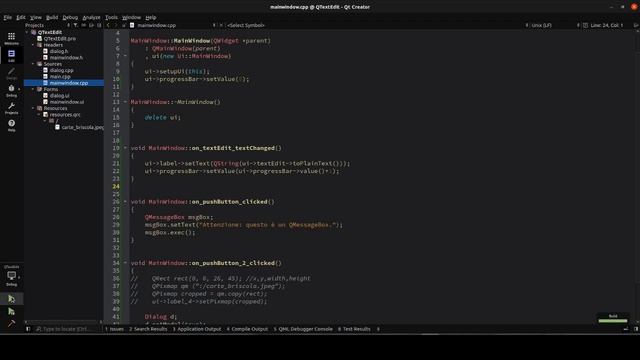
Task: Select mainwindow.ui in Forms
Action: (67, 102)
